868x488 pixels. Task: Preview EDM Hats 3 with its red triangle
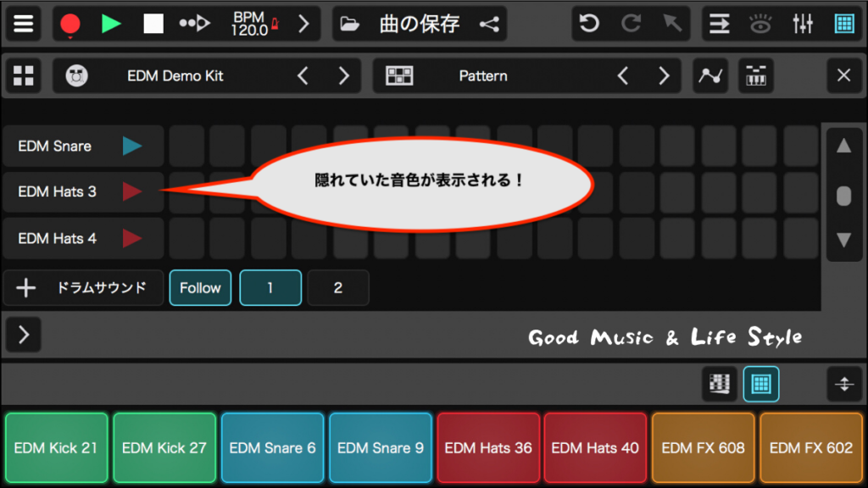click(x=131, y=192)
